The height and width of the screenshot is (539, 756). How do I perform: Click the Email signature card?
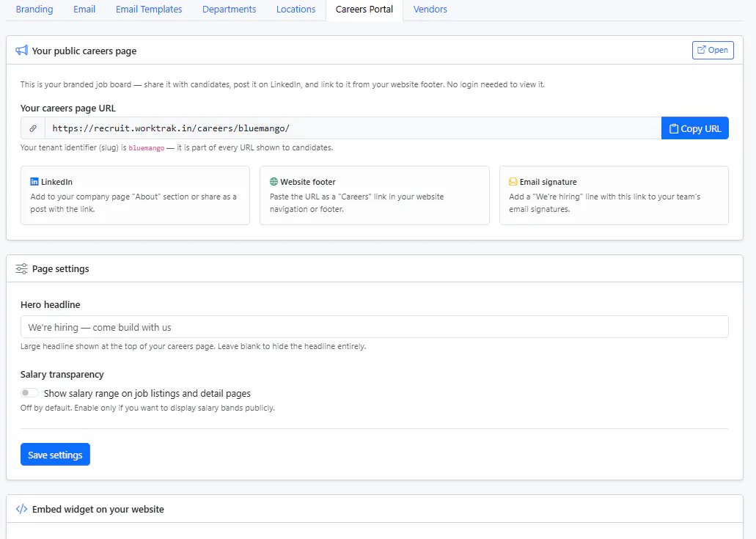614,195
